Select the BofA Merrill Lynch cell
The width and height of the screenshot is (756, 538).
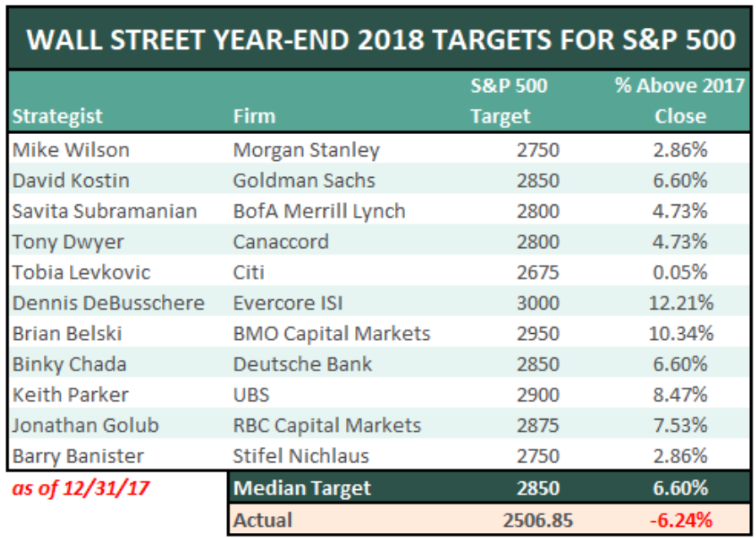tap(319, 212)
